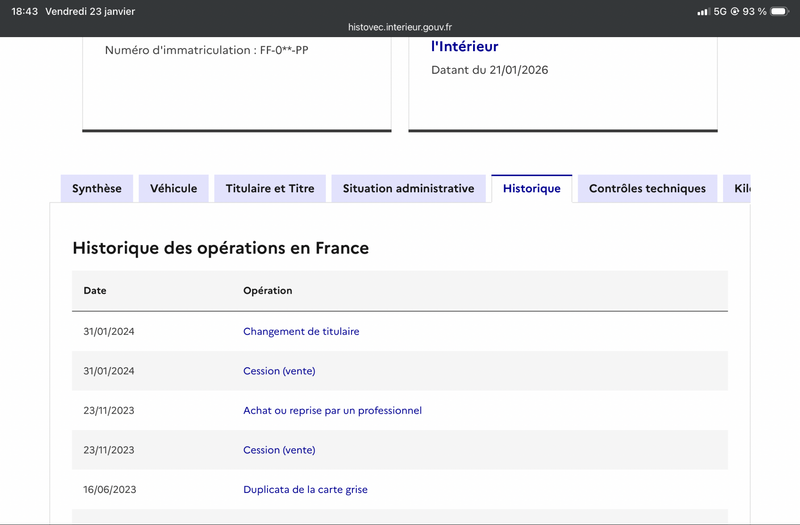Click Cession (vente) dated 23/11/2023
The width and height of the screenshot is (800, 525).
[279, 450]
